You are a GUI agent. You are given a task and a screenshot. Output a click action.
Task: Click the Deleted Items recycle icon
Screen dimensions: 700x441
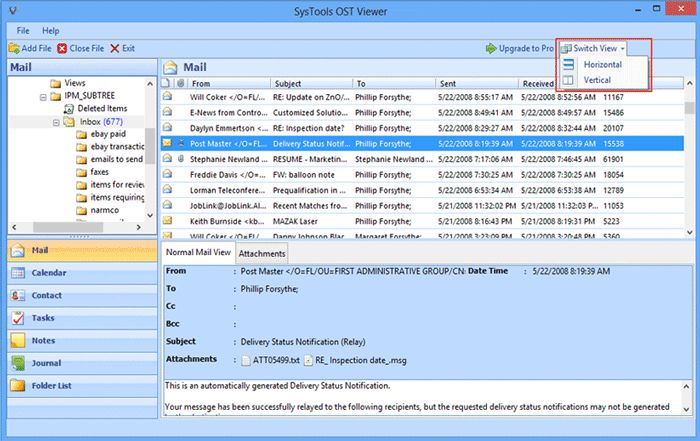pos(69,108)
